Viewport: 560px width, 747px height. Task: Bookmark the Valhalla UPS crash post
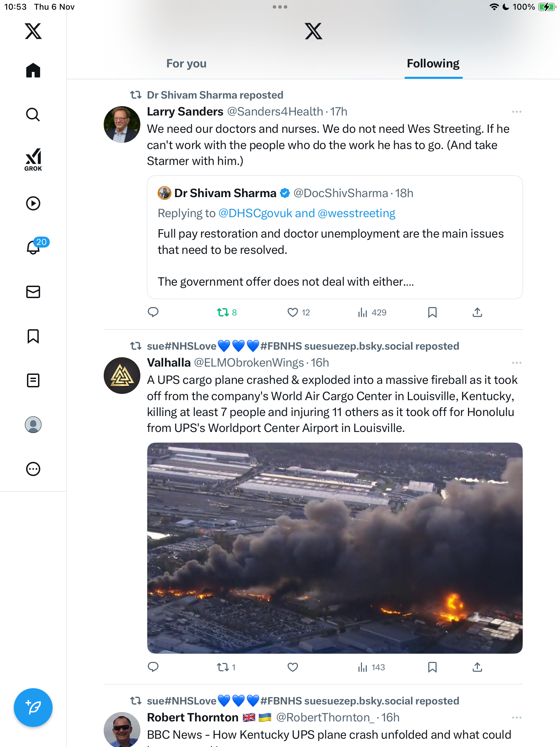point(432,667)
